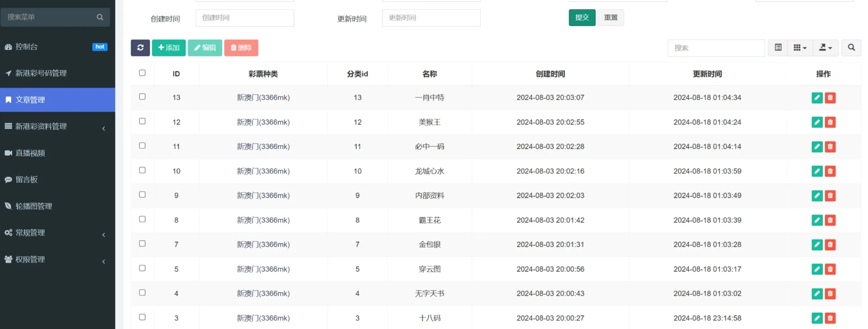Tick the checkbox for row ID 7

(142, 244)
